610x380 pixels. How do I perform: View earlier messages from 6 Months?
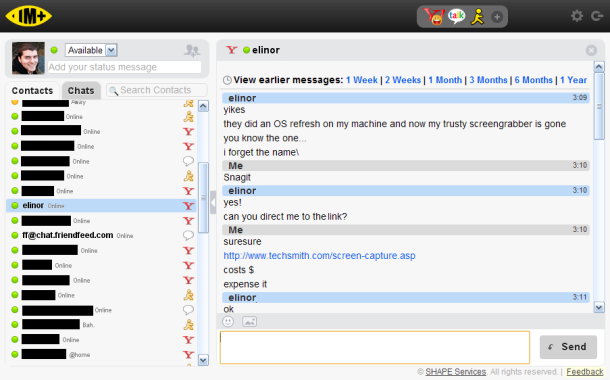[534, 80]
